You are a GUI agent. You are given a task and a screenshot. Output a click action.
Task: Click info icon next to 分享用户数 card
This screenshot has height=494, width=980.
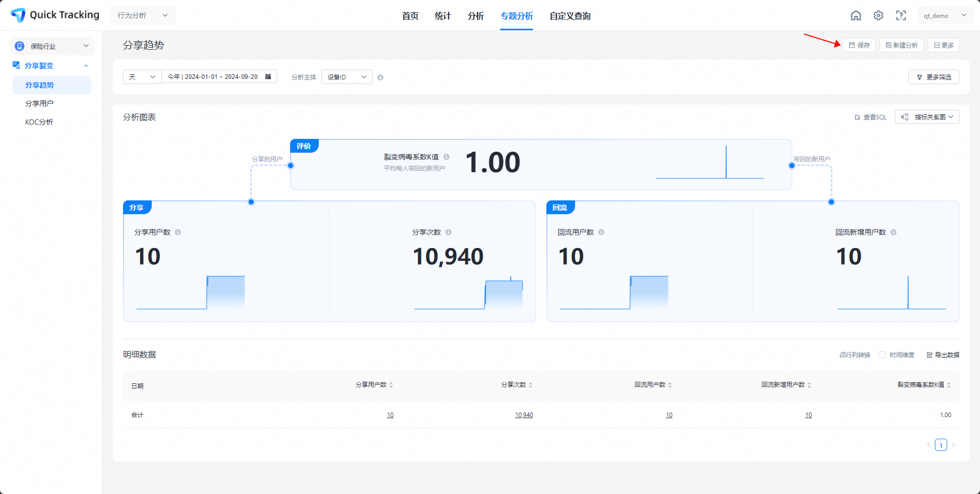point(178,232)
